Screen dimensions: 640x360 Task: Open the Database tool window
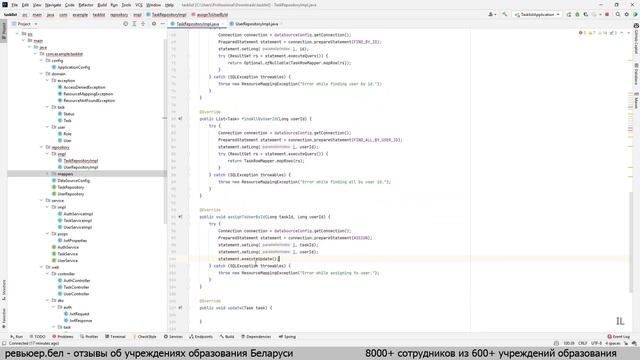coord(636,73)
